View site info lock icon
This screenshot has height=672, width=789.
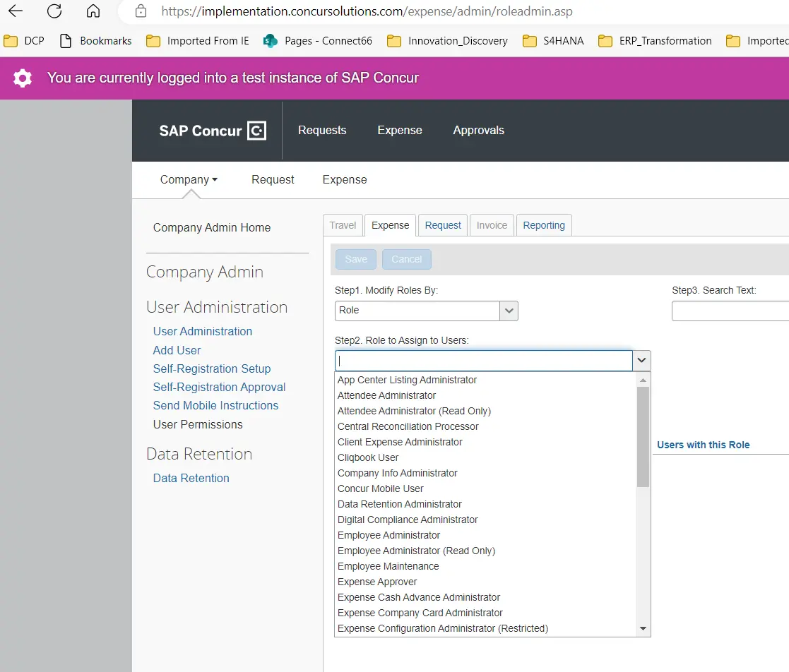(x=141, y=11)
